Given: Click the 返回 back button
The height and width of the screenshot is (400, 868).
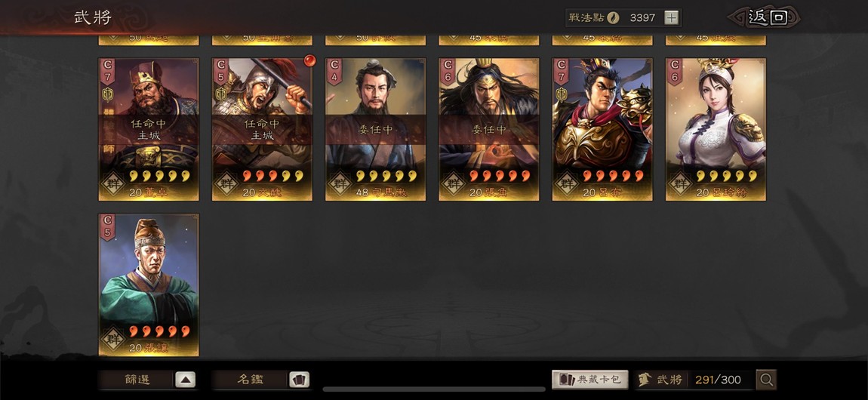Looking at the screenshot, I should click(x=768, y=17).
